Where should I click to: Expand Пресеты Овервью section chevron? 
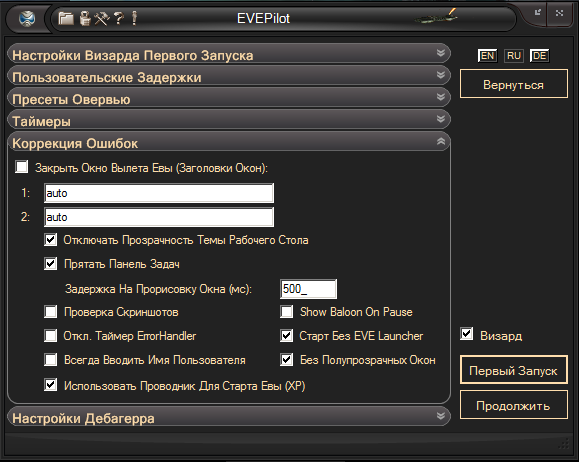[x=441, y=97]
